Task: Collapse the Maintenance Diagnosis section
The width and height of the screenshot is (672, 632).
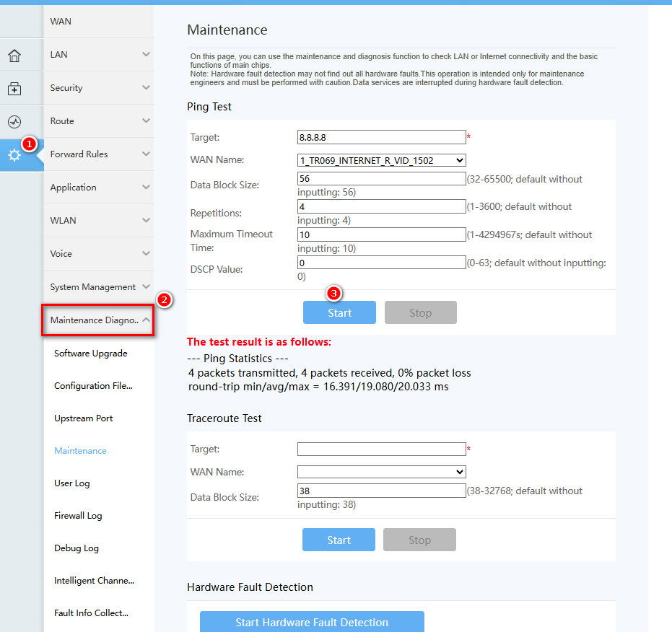Action: [x=99, y=320]
